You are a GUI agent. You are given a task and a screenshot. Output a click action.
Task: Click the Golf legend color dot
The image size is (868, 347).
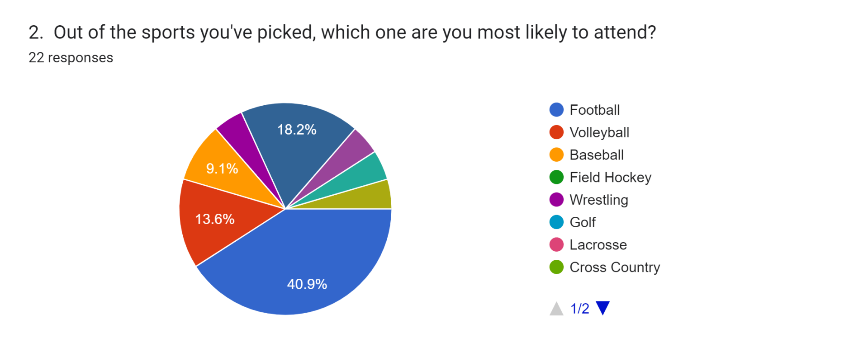tap(556, 222)
